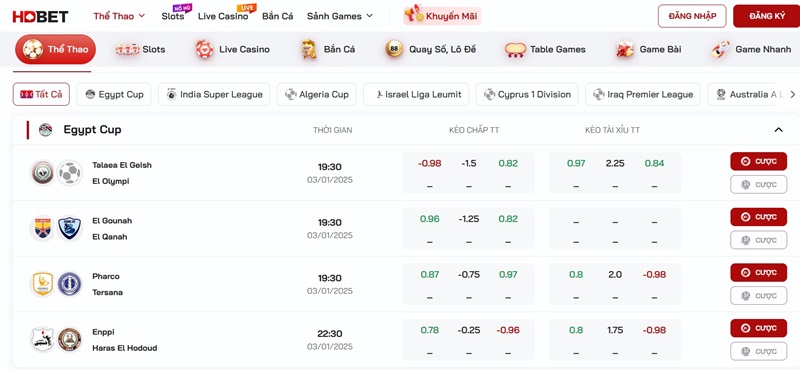This screenshot has height=370, width=800.
Task: Collapse the Egypt Cup section
Action: pos(778,130)
